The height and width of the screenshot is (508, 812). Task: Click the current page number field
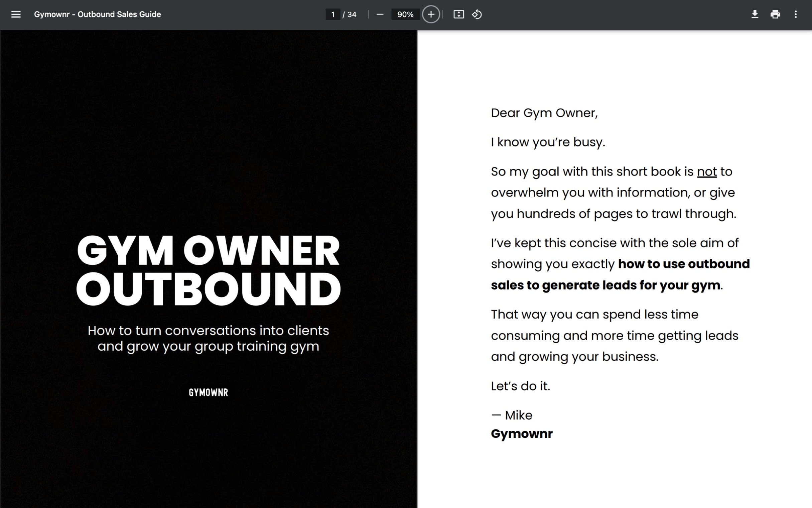[332, 14]
